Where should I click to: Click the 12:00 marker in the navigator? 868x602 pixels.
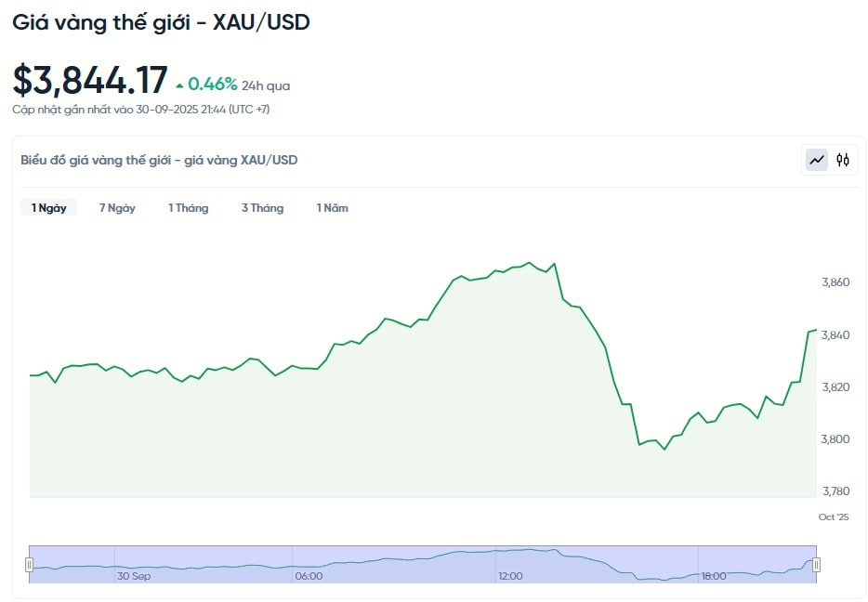pos(509,576)
